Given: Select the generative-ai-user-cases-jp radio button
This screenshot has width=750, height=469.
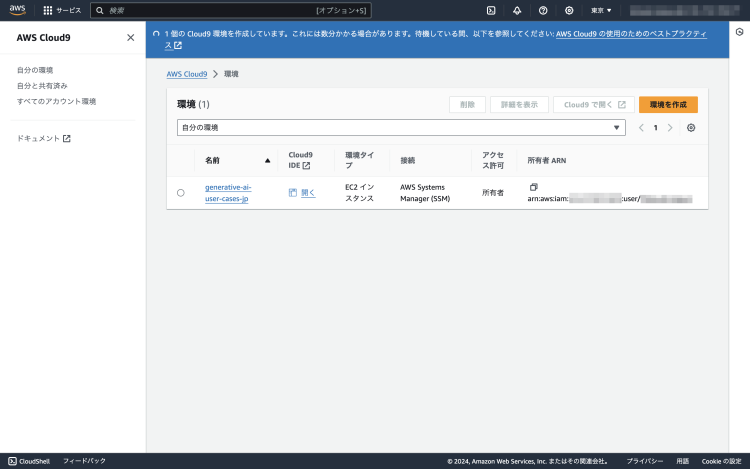Looking at the screenshot, I should [x=181, y=193].
